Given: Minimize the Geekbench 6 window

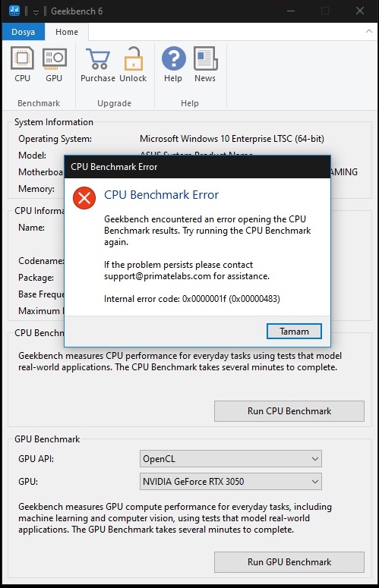Looking at the screenshot, I should click(291, 11).
